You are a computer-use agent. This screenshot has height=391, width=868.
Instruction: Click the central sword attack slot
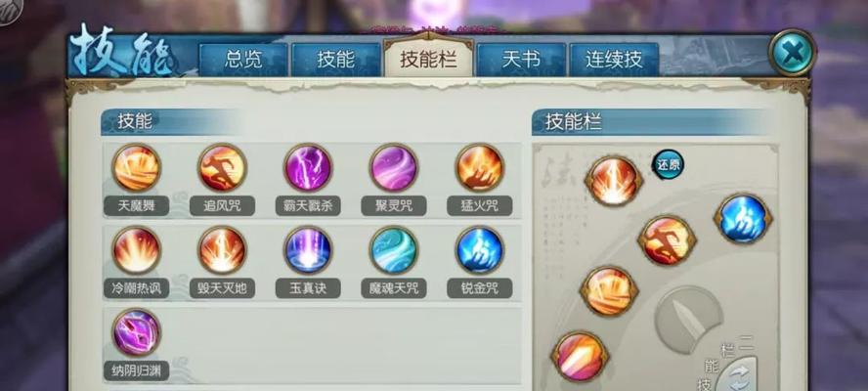[x=689, y=320]
